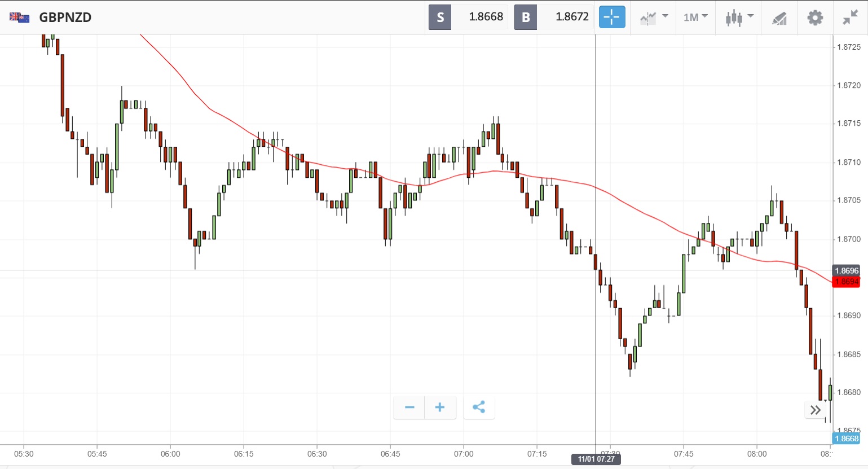Click the 11/01 07:27 crosshair time marker
The height and width of the screenshot is (469, 868).
click(596, 459)
